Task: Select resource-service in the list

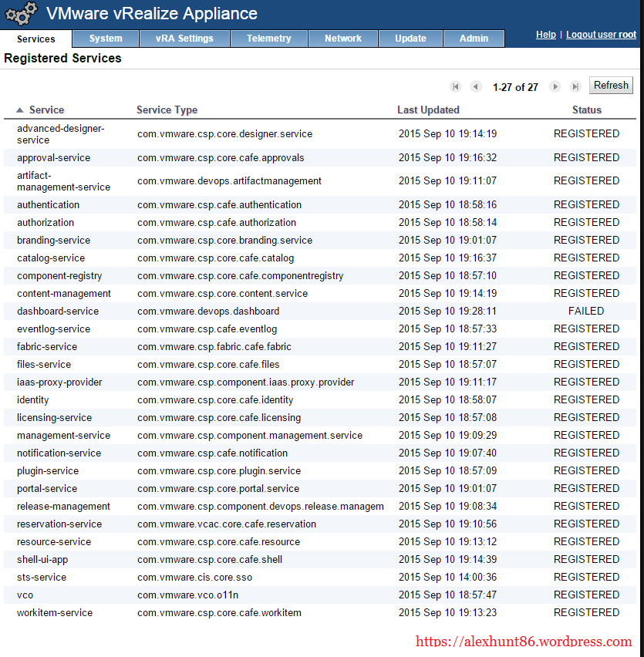Action: (54, 542)
